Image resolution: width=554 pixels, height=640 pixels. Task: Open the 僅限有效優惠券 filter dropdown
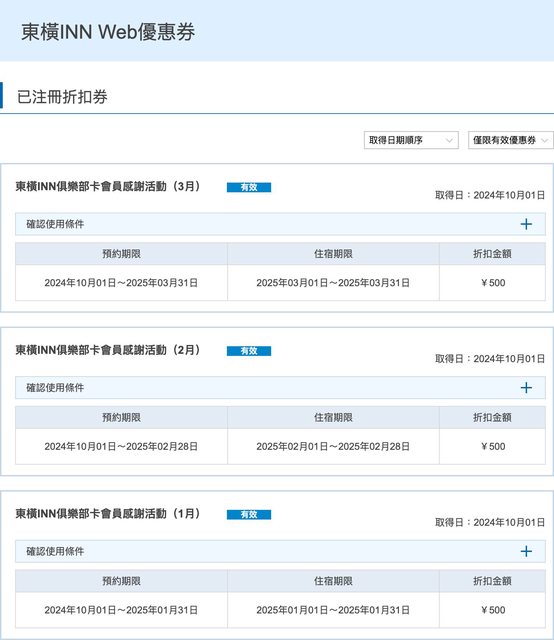point(511,140)
